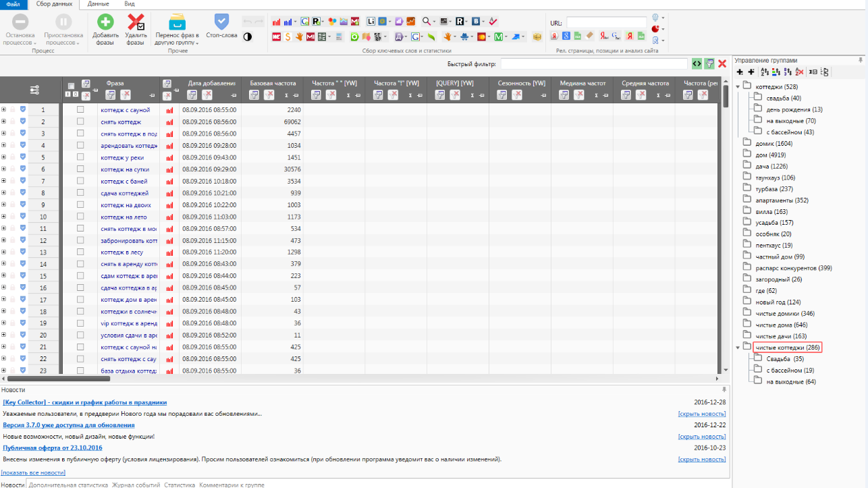Image resolution: width=868 pixels, height=488 pixels.
Task: Open the Комментарии к группе tab
Action: [232, 485]
